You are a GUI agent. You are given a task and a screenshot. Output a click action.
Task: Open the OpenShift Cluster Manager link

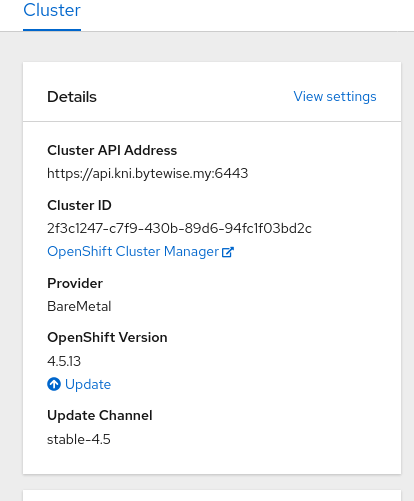click(140, 251)
